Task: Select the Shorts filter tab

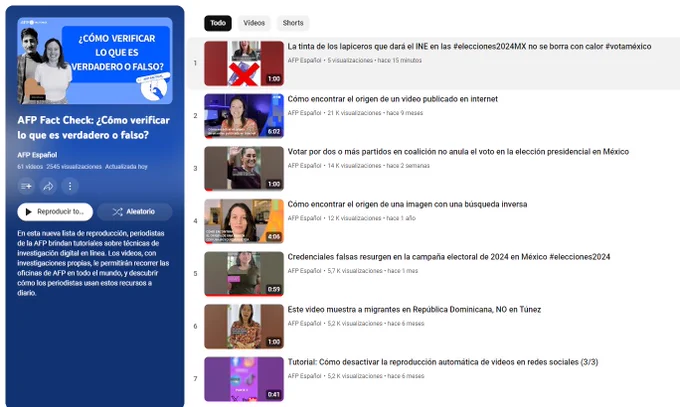Action: pos(293,23)
